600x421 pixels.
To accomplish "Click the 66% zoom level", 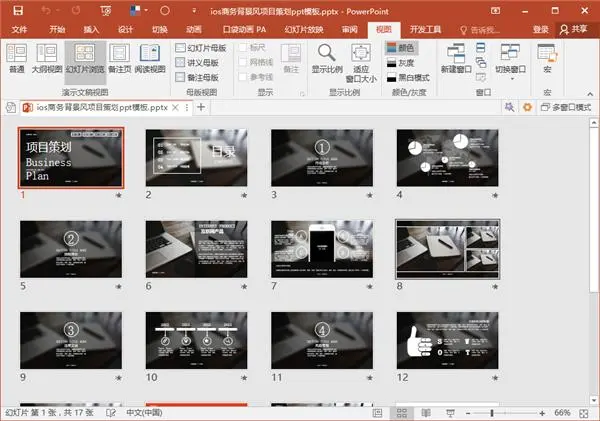I will (x=562, y=413).
